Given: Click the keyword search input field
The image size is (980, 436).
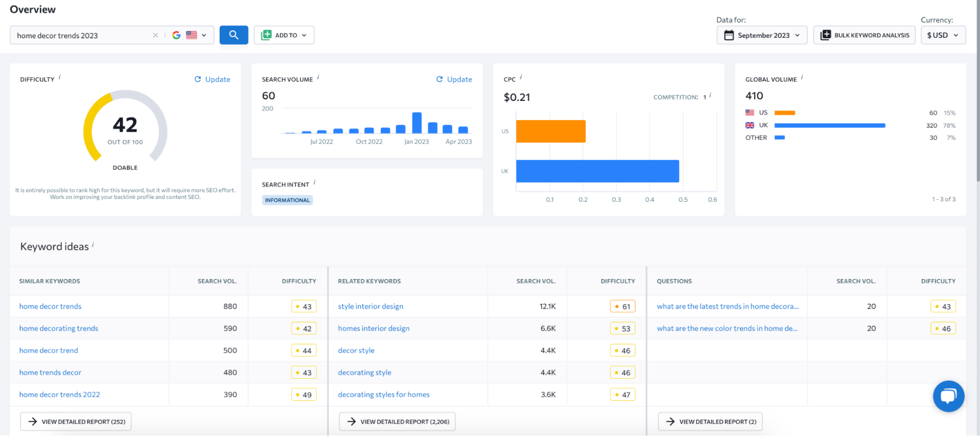Looking at the screenshot, I should point(81,35).
